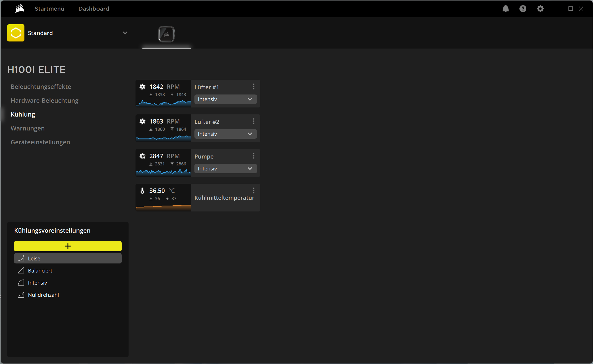Open Hardware-Beleuchtung section
This screenshot has height=364, width=593.
click(x=45, y=101)
